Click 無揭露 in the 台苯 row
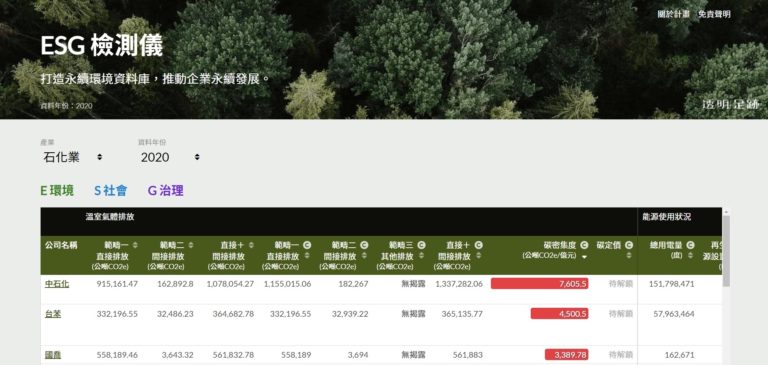768x365 pixels. click(413, 314)
